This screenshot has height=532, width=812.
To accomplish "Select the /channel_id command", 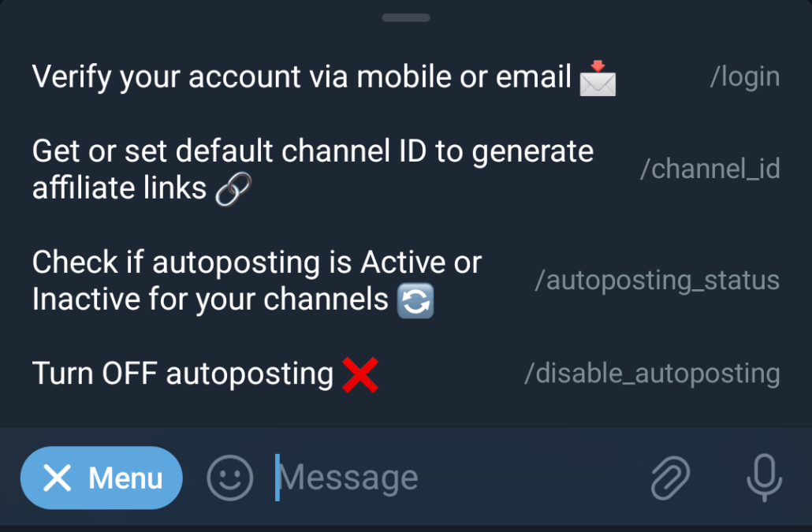I will [x=710, y=169].
